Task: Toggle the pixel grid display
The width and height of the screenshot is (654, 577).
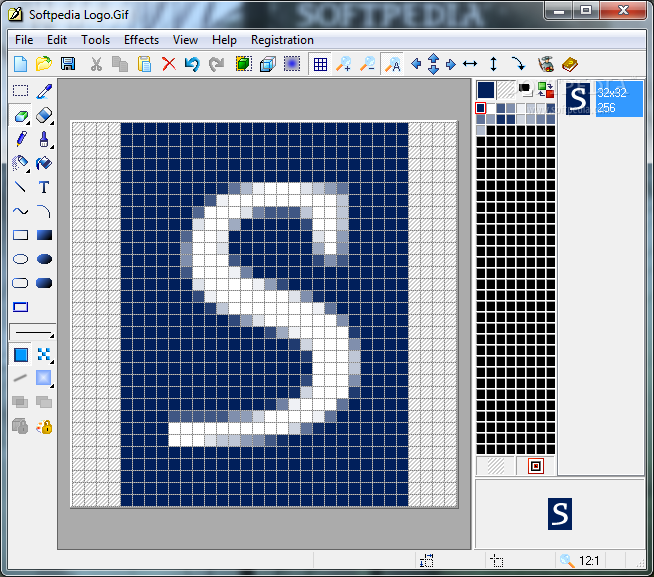Action: click(x=320, y=64)
